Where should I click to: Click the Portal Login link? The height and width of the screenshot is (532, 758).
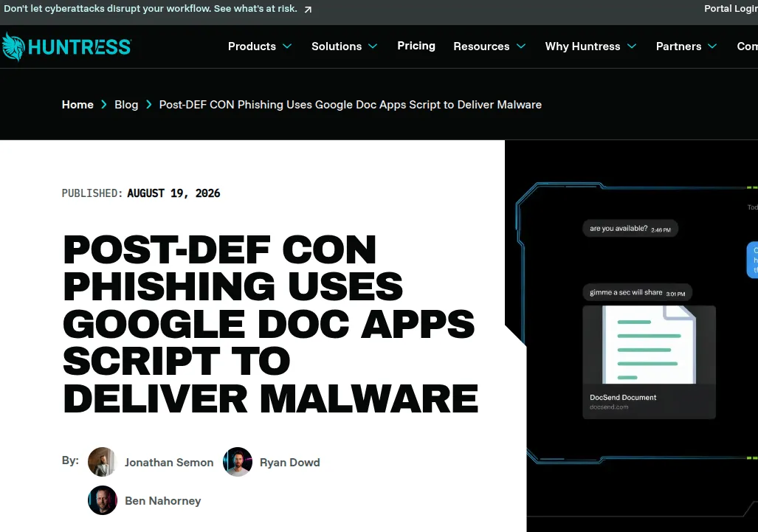[x=731, y=9]
